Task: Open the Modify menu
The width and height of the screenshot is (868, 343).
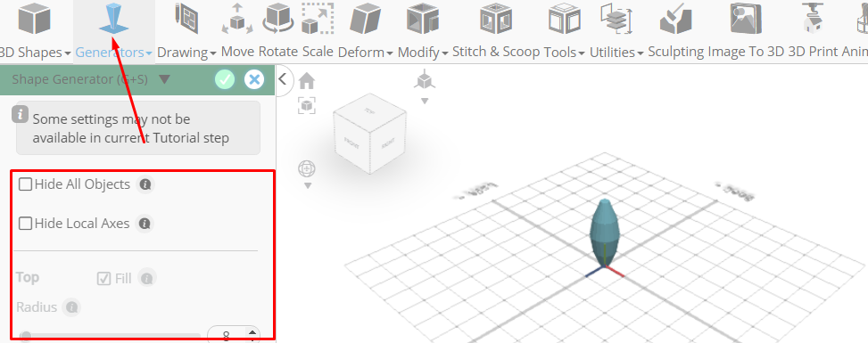Action: [422, 53]
